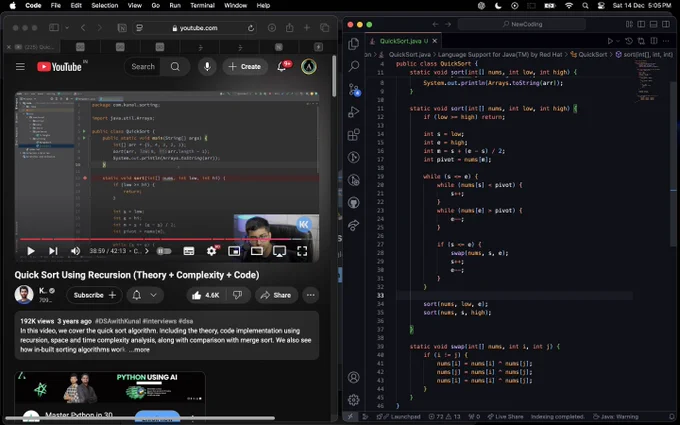Seek on the red video progress bar
680x425 pixels.
click(x=169, y=239)
